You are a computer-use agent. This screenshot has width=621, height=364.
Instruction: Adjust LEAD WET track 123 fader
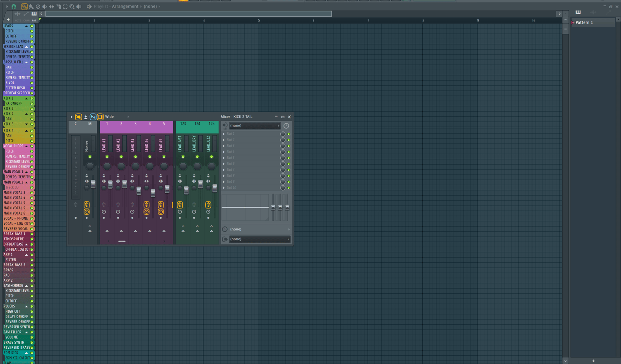tap(186, 190)
